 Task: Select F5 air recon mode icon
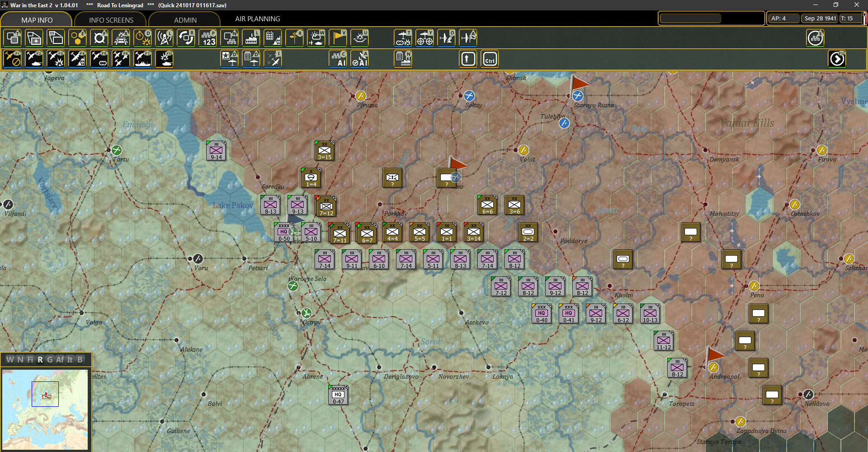tap(99, 59)
